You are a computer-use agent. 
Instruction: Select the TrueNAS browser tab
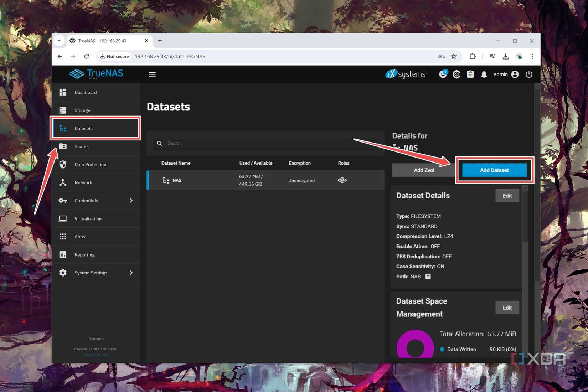[x=109, y=41]
